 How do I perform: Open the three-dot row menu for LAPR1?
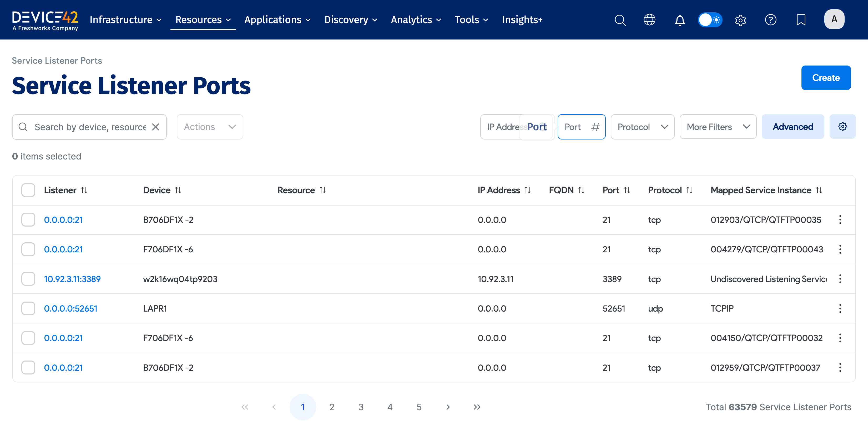840,308
